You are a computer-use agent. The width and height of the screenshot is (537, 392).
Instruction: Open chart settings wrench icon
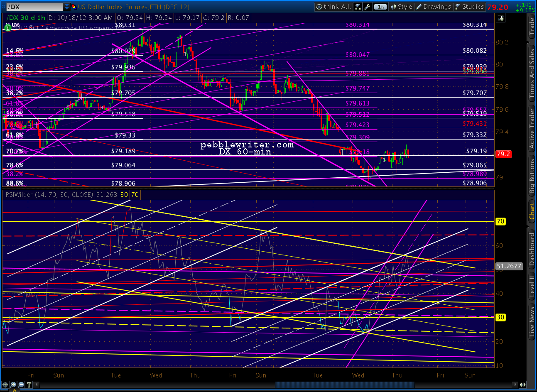tap(367, 7)
